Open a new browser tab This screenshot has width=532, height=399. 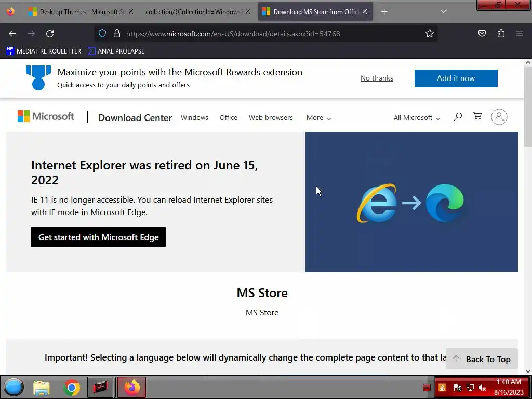click(x=384, y=12)
